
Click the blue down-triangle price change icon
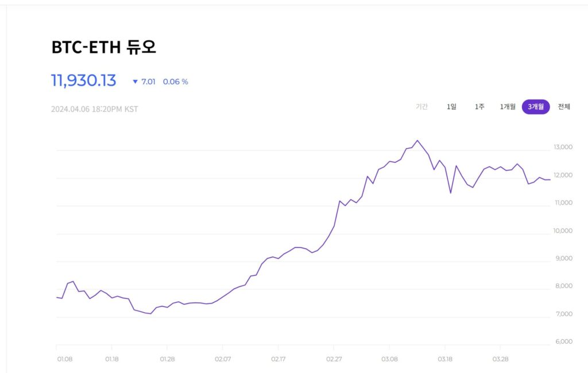[x=135, y=81]
